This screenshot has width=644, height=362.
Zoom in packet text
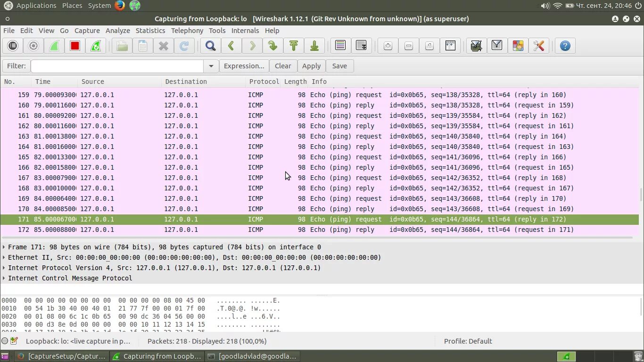pos(388,46)
